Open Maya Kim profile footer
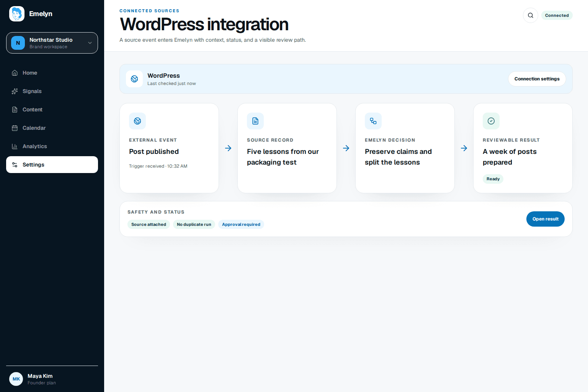This screenshot has height=392, width=588. click(x=52, y=379)
